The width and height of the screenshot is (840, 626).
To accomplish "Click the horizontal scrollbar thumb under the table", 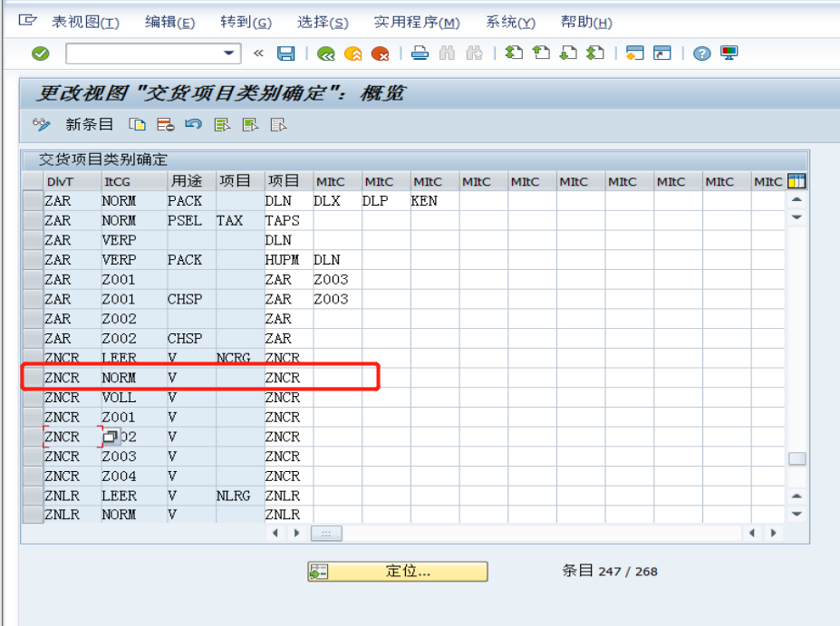I will (x=326, y=533).
